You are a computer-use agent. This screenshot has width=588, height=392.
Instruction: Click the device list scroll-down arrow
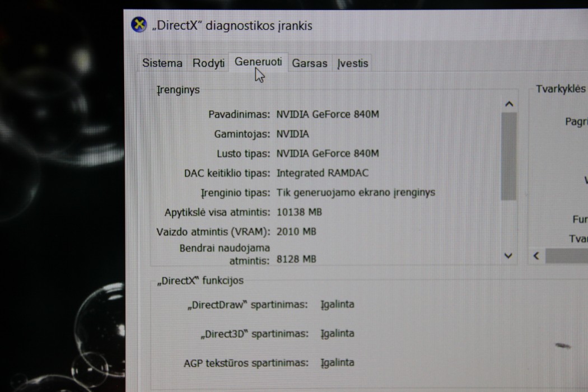(x=508, y=256)
